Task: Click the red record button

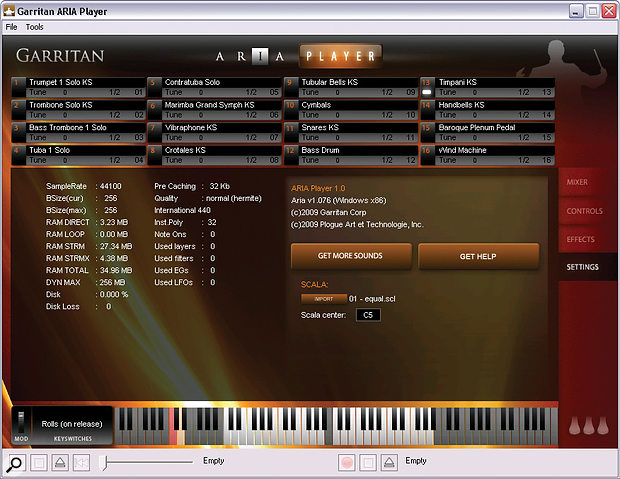Action: 347,462
